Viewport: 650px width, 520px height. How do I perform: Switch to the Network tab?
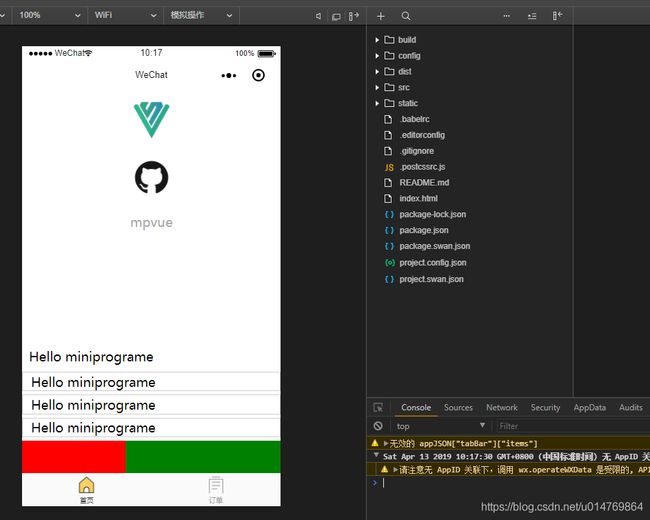[502, 408]
